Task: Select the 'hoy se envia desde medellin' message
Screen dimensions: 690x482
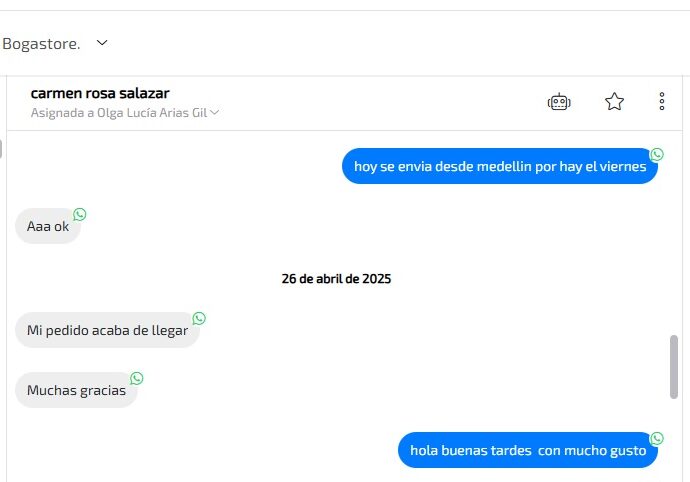Action: [x=499, y=166]
